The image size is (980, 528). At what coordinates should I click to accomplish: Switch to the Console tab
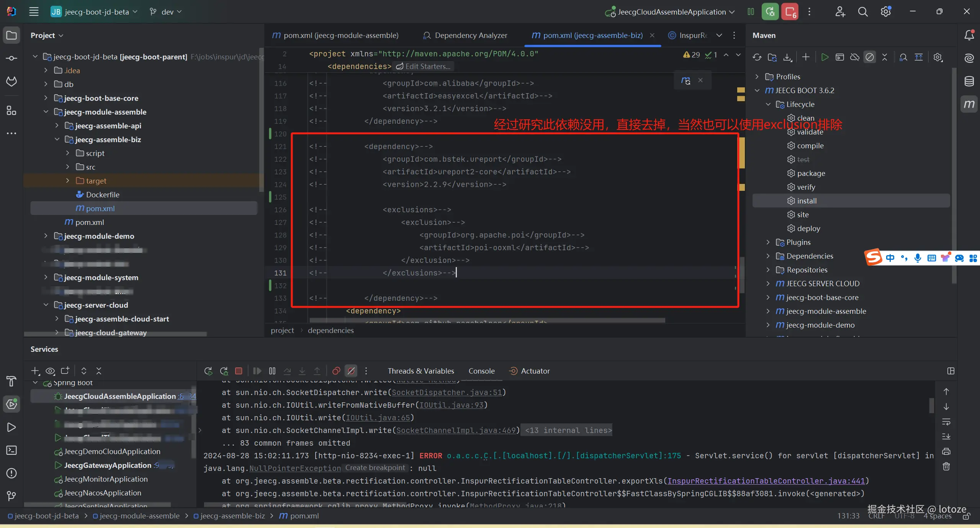(x=481, y=371)
